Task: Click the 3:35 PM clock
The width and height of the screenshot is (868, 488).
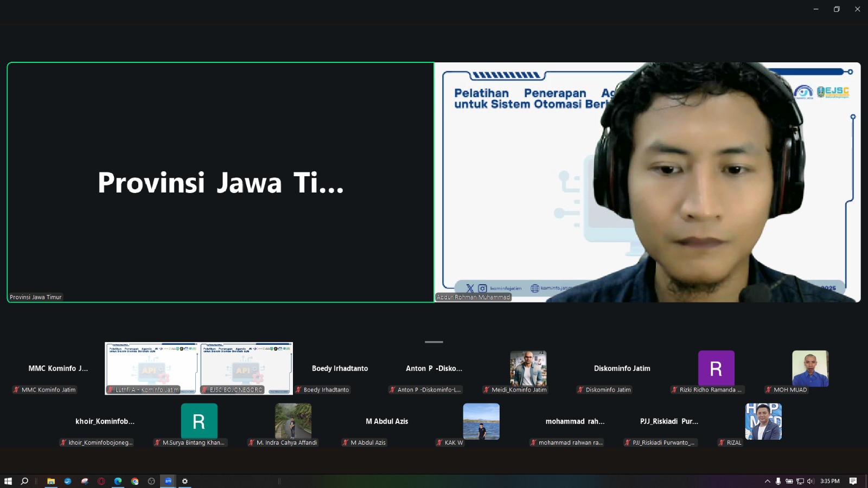Action: point(829,481)
